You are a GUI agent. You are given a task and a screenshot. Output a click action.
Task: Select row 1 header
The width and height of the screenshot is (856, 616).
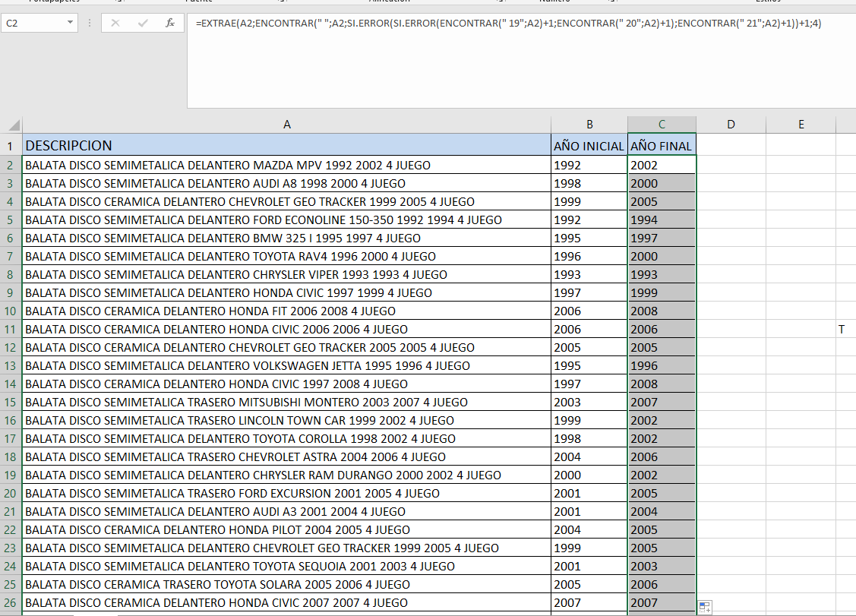coord(11,145)
